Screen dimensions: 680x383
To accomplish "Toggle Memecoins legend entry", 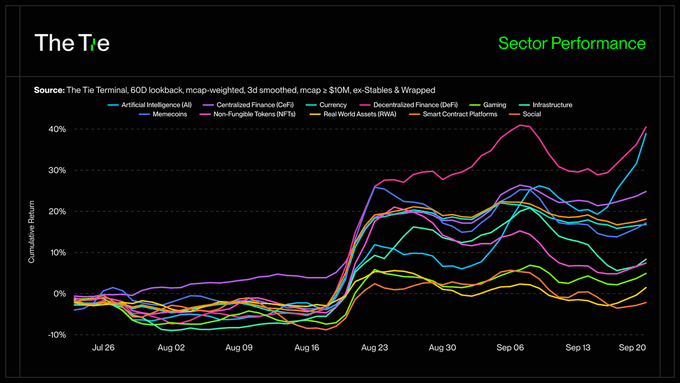I will click(x=163, y=114).
